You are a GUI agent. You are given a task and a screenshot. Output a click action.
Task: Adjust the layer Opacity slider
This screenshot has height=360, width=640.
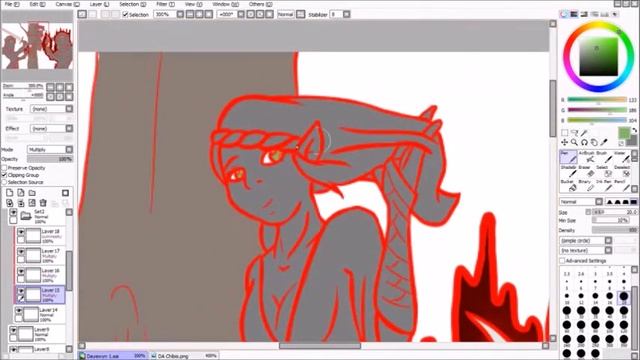click(x=50, y=159)
